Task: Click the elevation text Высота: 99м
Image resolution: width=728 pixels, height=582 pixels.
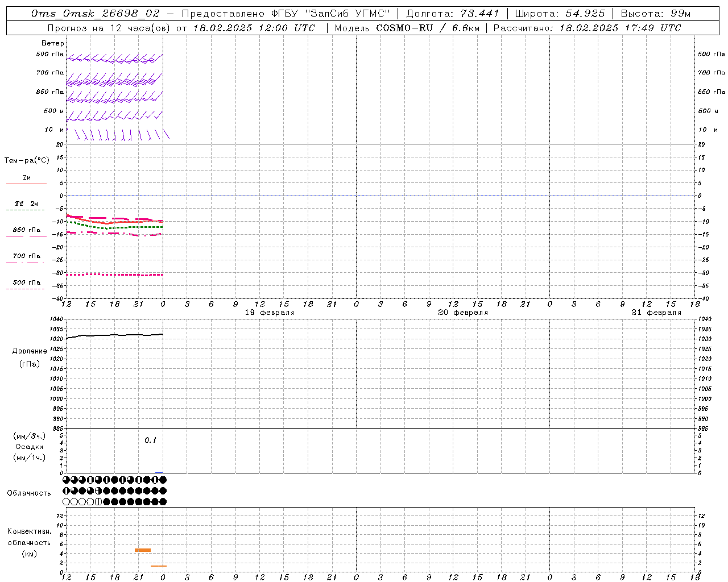Action: (656, 14)
